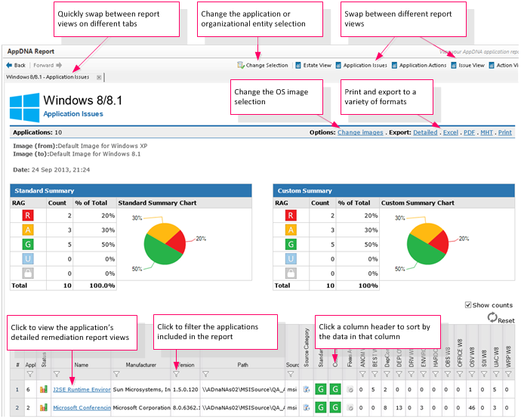Click blue U icon in Custom Summary
Image resolution: width=521 pixels, height=420 pixels.
click(x=291, y=258)
